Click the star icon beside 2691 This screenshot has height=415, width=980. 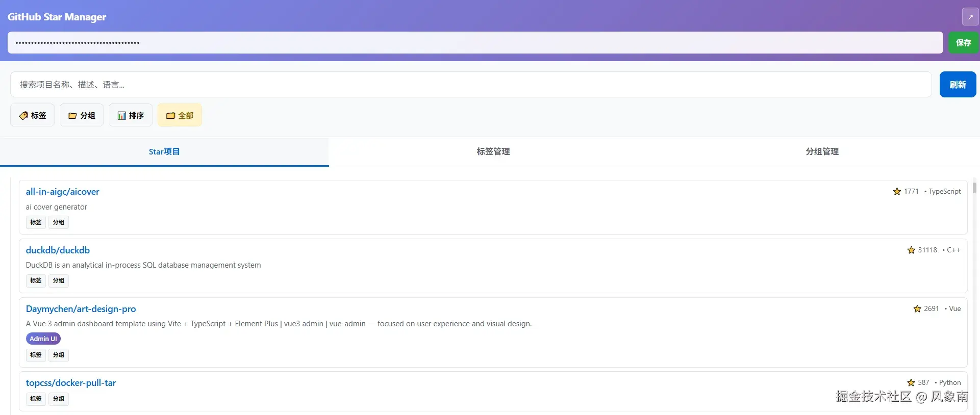tap(917, 309)
